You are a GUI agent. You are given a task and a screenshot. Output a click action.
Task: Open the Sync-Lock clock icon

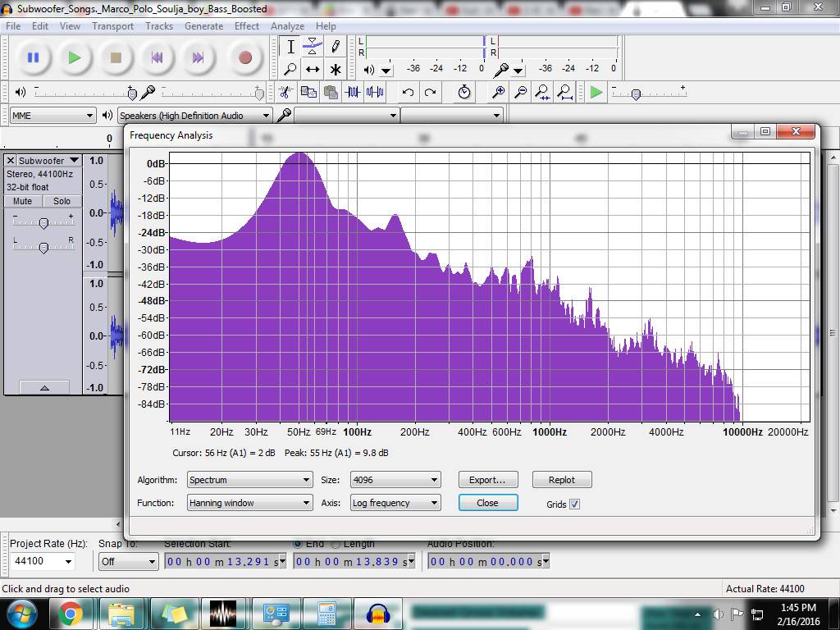pyautogui.click(x=464, y=92)
